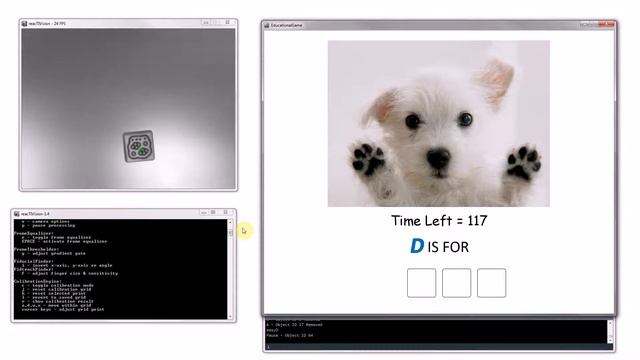Maximize the reacTIVision 1.4 console window
This screenshot has width=640, height=360.
[x=213, y=213]
